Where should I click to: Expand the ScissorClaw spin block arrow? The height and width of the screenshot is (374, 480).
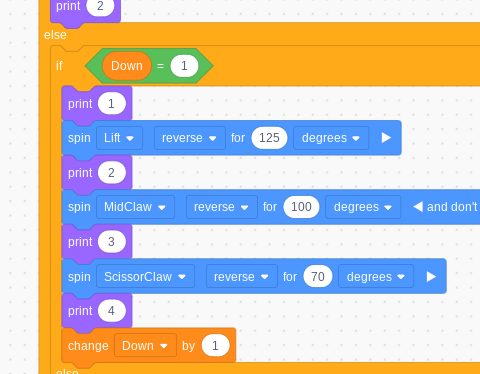pos(431,277)
